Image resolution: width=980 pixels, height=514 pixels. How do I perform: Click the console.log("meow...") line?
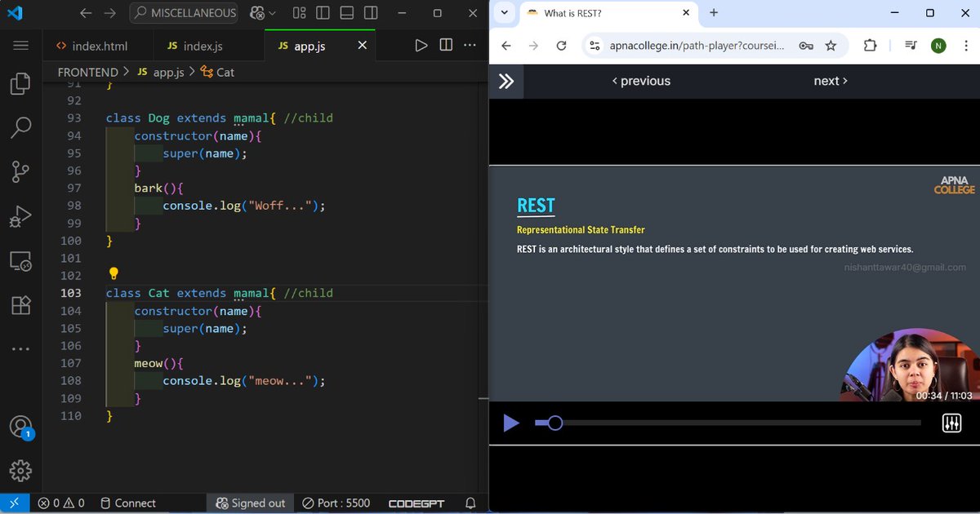pos(244,381)
